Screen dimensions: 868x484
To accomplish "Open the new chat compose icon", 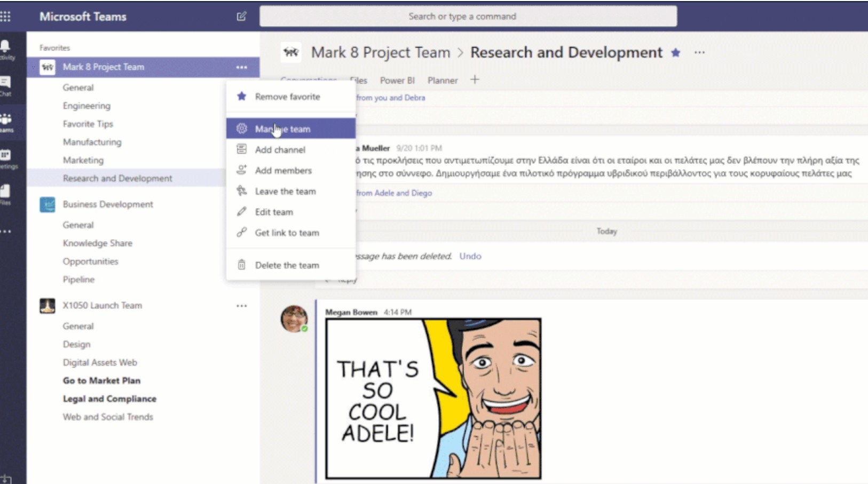I will pos(241,17).
